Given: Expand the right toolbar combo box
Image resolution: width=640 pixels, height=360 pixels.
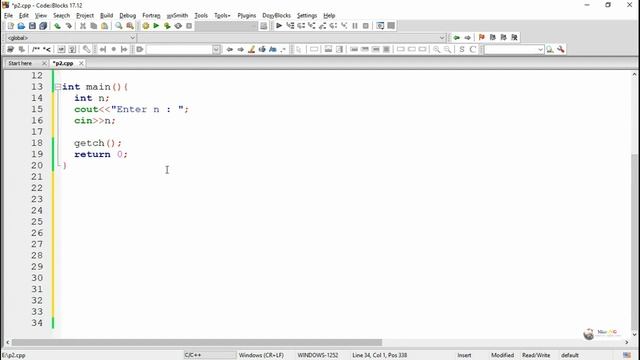Looking at the screenshot, I should coord(540,49).
